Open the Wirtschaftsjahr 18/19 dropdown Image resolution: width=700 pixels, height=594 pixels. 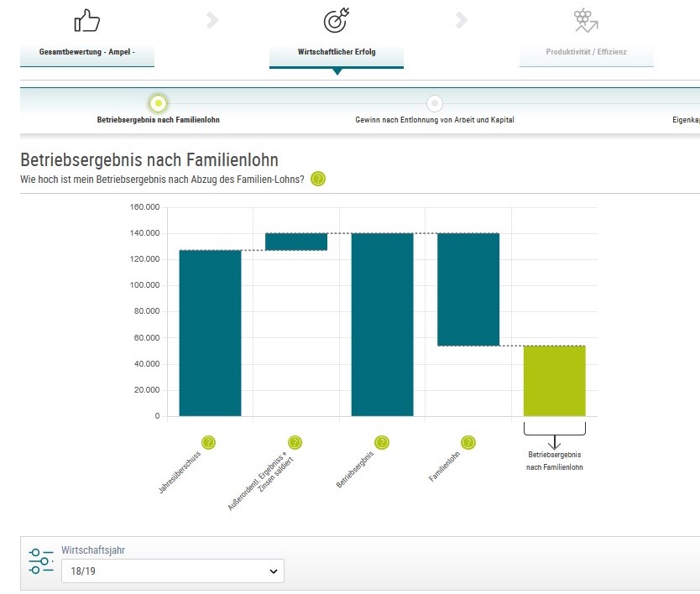pyautogui.click(x=173, y=571)
